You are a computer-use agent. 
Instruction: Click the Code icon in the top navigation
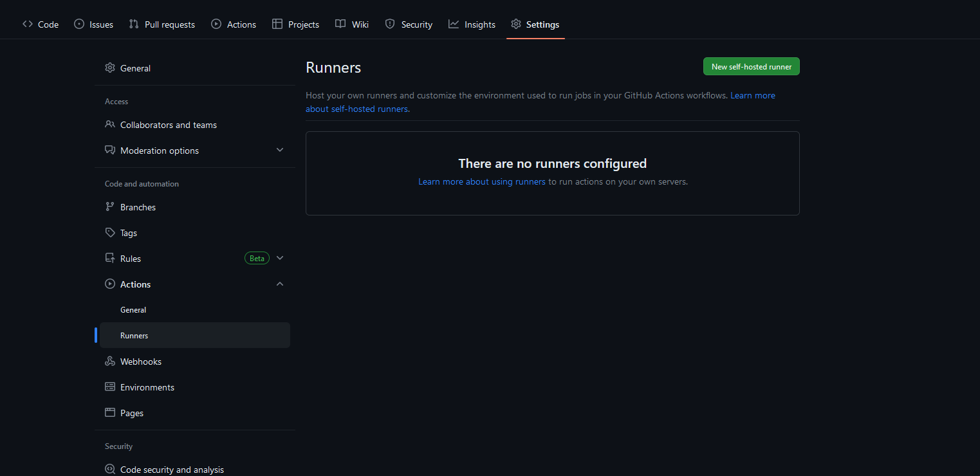pos(26,24)
